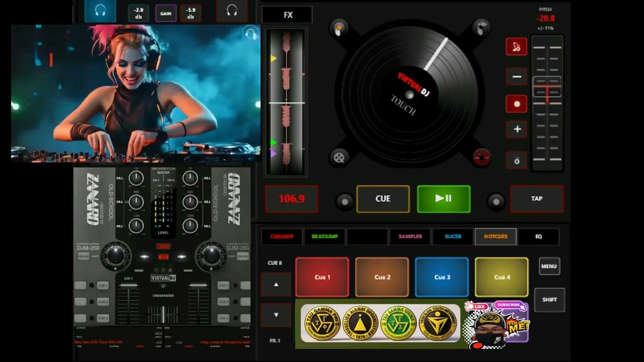Viewport: 644px width, 362px height.
Task: Click the red scratch DJ icon
Action: tap(481, 158)
